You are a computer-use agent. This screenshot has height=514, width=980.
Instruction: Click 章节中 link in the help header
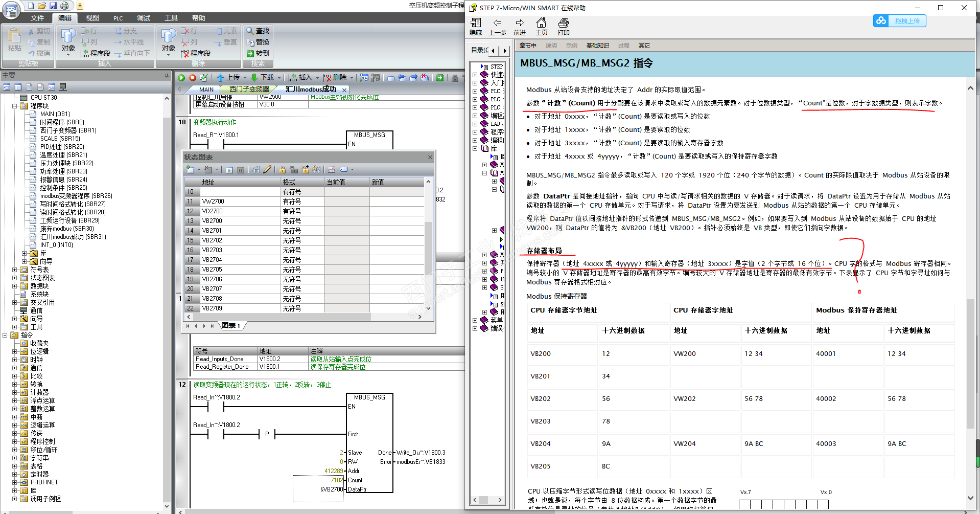[528, 46]
